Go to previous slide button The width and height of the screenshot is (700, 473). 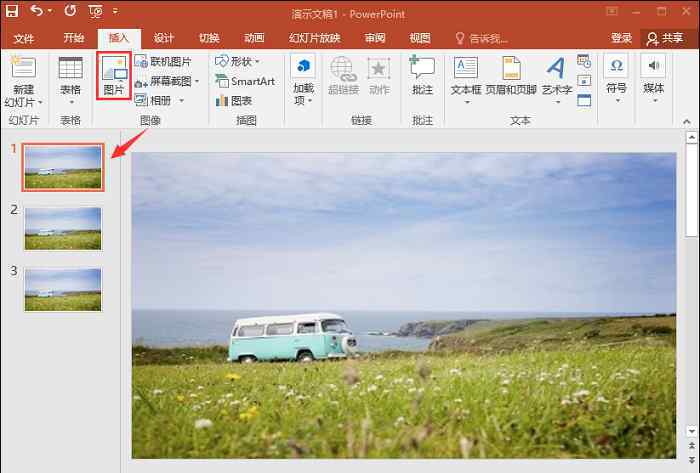[x=692, y=446]
